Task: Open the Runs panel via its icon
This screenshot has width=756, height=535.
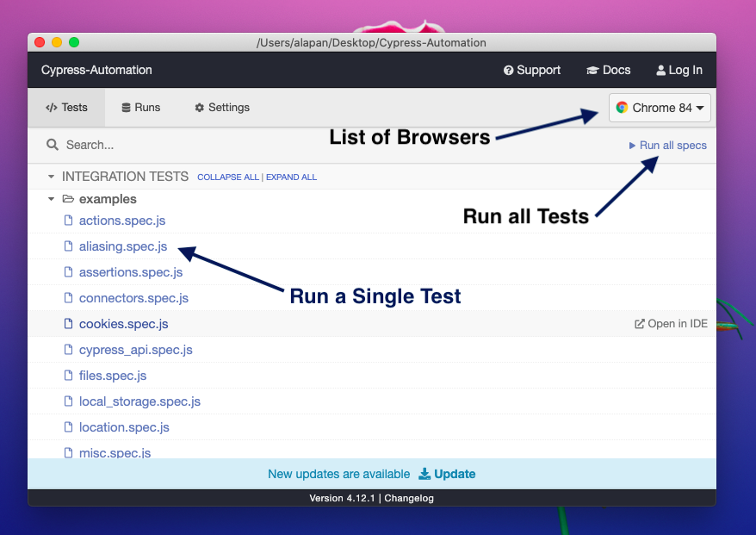Action: (x=124, y=107)
